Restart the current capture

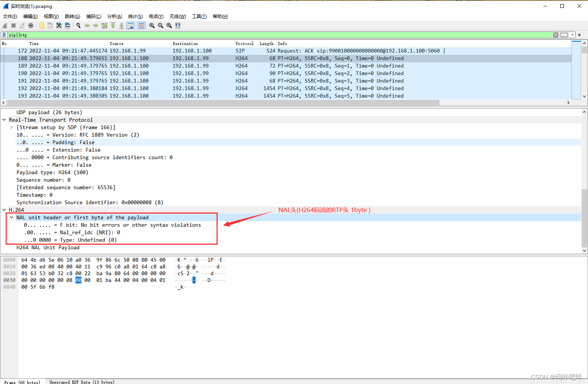click(x=21, y=25)
